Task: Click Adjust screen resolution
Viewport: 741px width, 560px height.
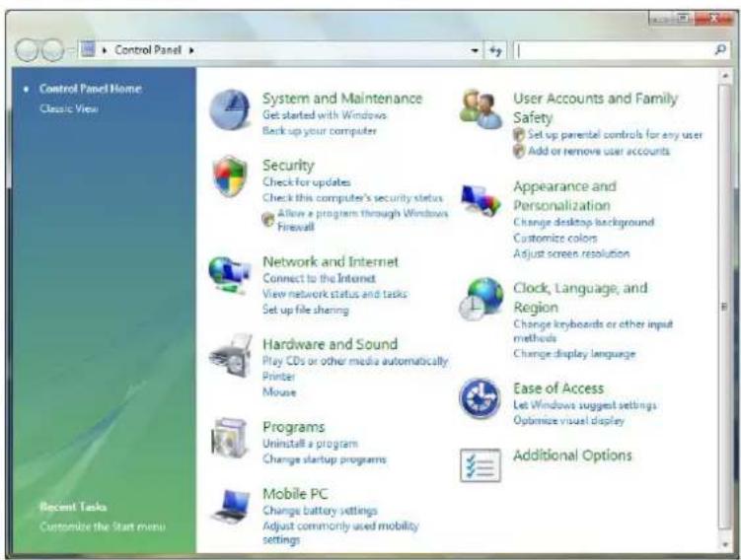Action: coord(571,253)
